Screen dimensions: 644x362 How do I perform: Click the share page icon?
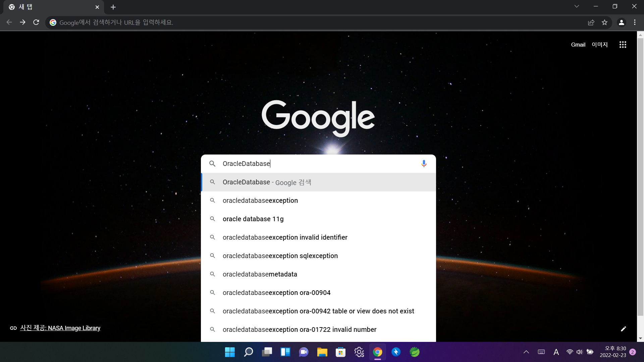(591, 22)
